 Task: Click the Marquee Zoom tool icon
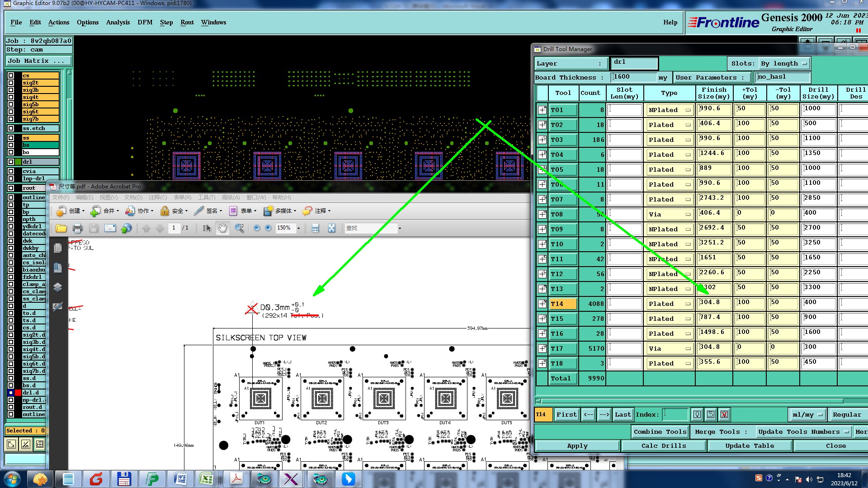pos(240,229)
